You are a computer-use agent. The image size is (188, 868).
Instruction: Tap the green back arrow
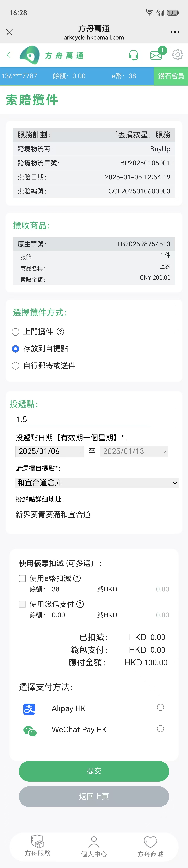(8, 55)
